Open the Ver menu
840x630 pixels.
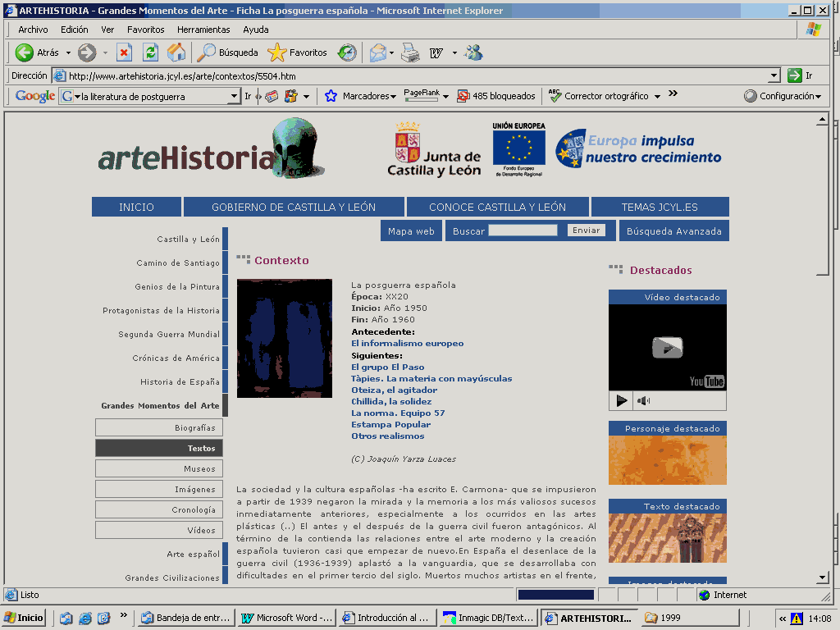(x=107, y=30)
